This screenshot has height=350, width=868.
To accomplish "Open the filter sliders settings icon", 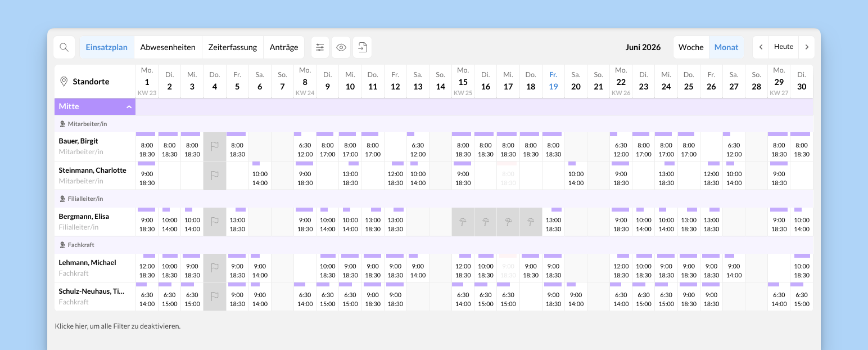I will coord(320,47).
